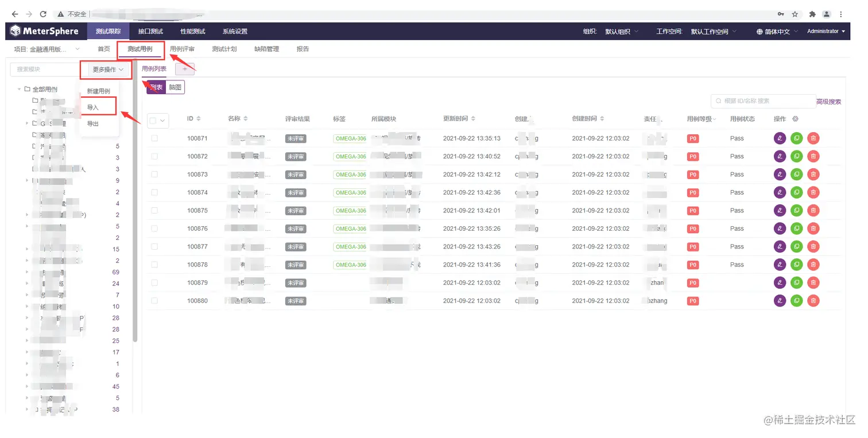This screenshot has width=868, height=438.
Task: Open 系统设置 top menu
Action: pyautogui.click(x=235, y=31)
